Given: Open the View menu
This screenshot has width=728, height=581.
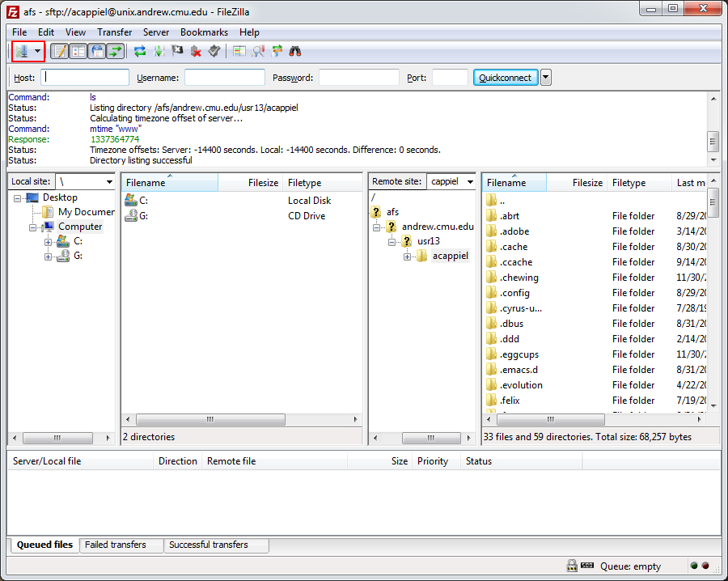Looking at the screenshot, I should coord(75,32).
